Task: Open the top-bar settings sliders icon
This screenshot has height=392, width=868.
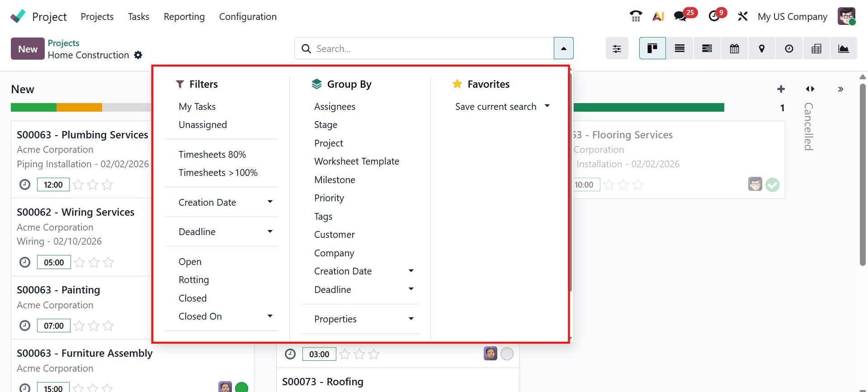Action: [617, 48]
